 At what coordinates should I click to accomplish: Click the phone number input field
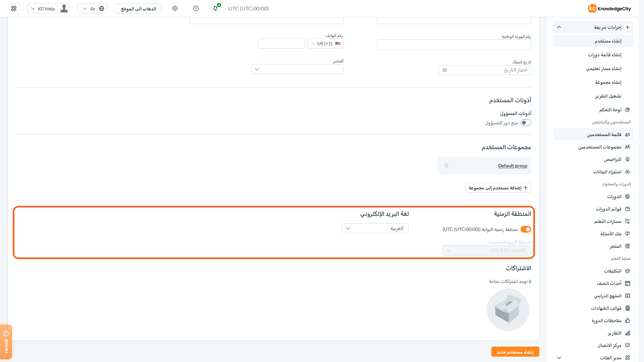(281, 44)
